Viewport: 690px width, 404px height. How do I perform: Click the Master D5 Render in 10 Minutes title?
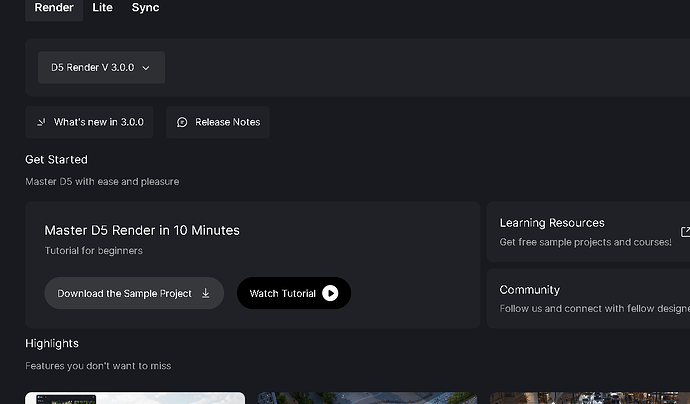(x=142, y=230)
